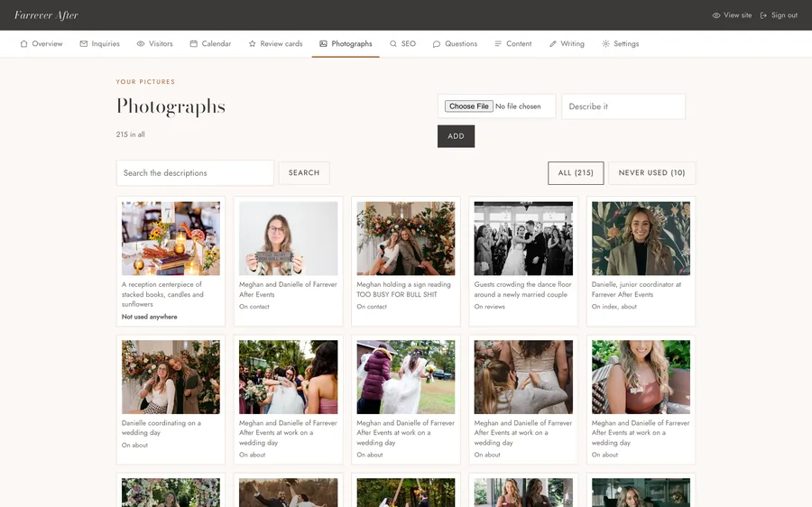Open the Content tab
Image resolution: width=812 pixels, height=507 pixels.
point(513,44)
